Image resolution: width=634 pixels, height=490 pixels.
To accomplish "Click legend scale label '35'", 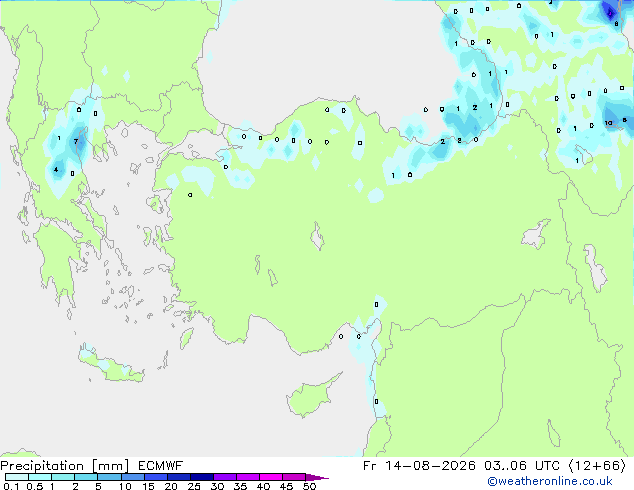I will 240,486.
